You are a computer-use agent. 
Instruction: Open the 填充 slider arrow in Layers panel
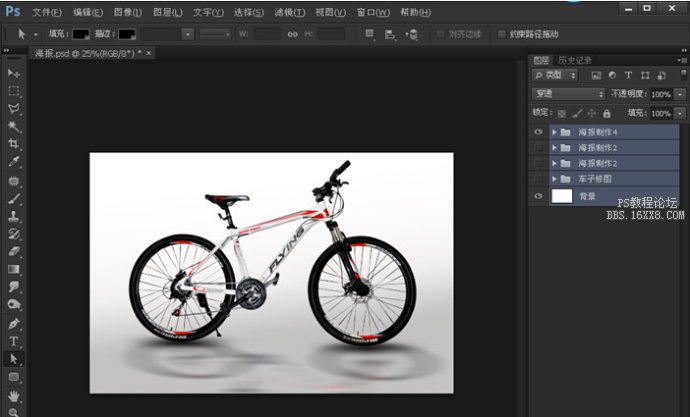tap(680, 113)
